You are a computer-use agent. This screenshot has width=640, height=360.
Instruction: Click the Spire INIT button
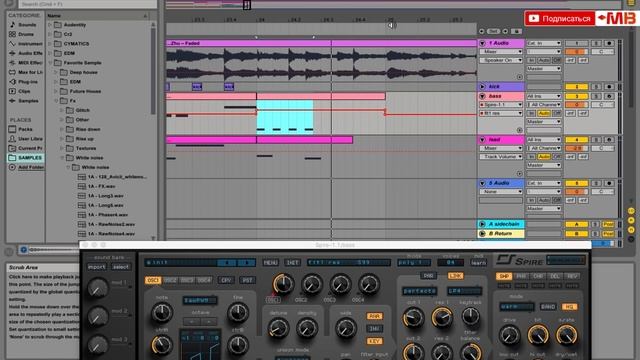pos(292,262)
